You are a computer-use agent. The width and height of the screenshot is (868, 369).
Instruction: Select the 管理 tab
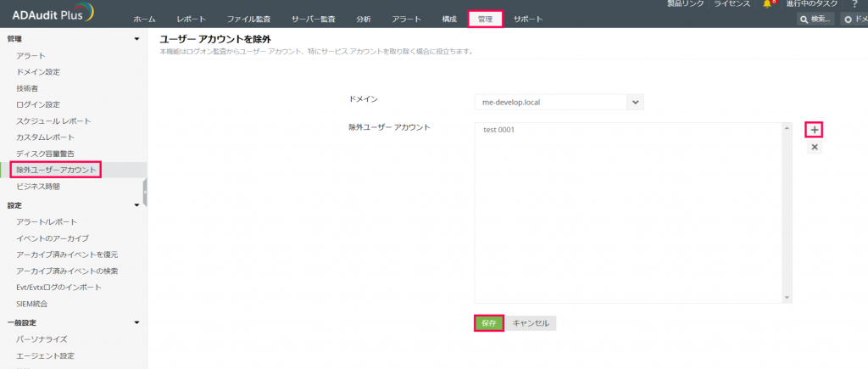(486, 20)
